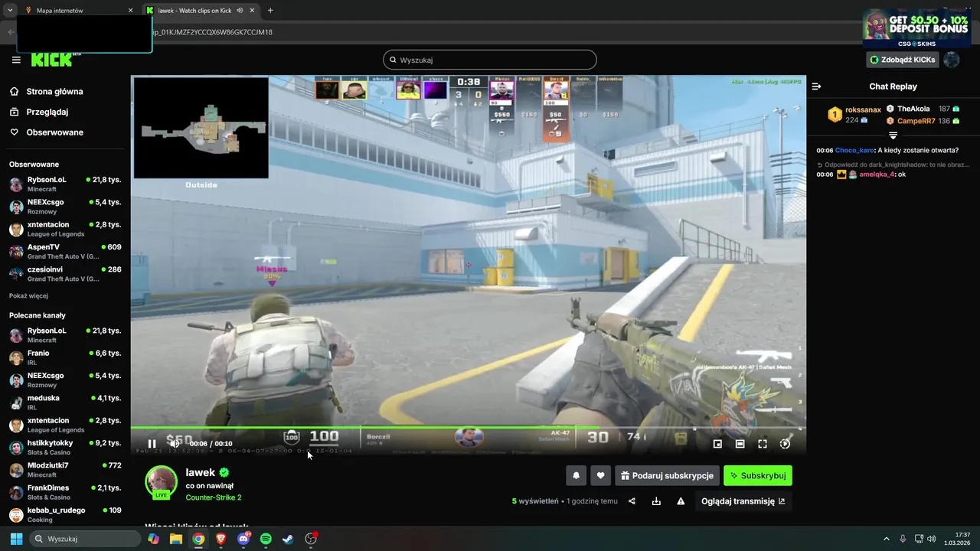Report the clip with warning triangle icon
This screenshot has width=980, height=551.
click(x=681, y=501)
